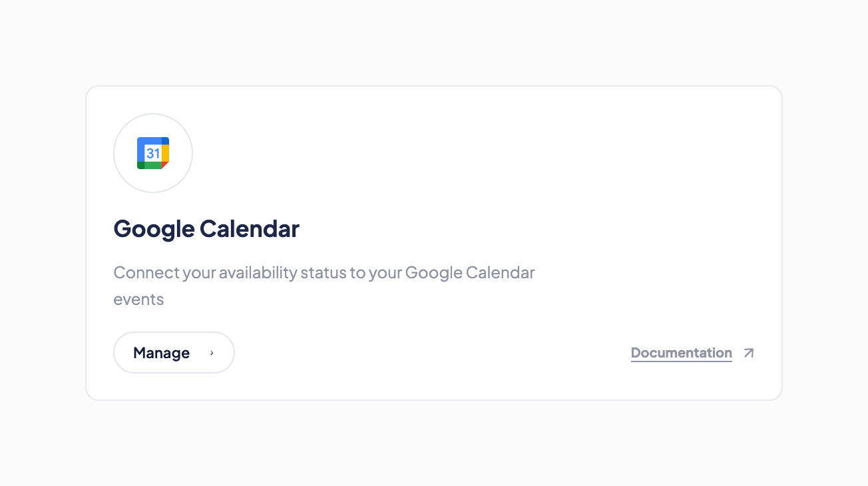Click the small chevron inside Manage
The image size is (868, 486).
click(212, 353)
